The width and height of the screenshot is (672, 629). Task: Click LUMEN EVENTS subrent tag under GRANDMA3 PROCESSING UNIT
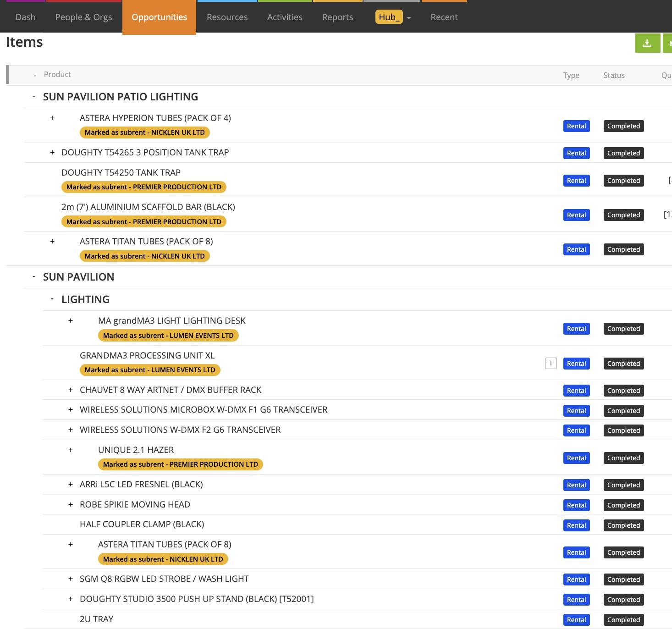click(150, 370)
